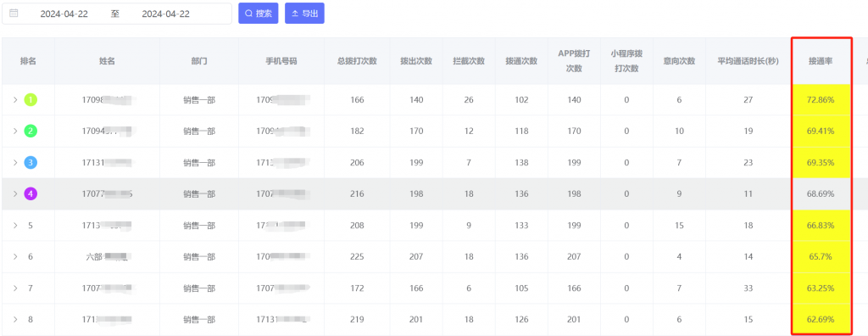The width and height of the screenshot is (868, 336).
Task: Click the 65.7% connection rate cell
Action: coord(821,257)
